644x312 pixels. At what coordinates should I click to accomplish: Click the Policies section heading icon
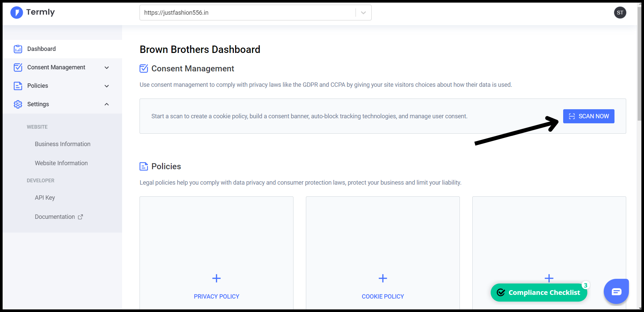[x=144, y=166]
